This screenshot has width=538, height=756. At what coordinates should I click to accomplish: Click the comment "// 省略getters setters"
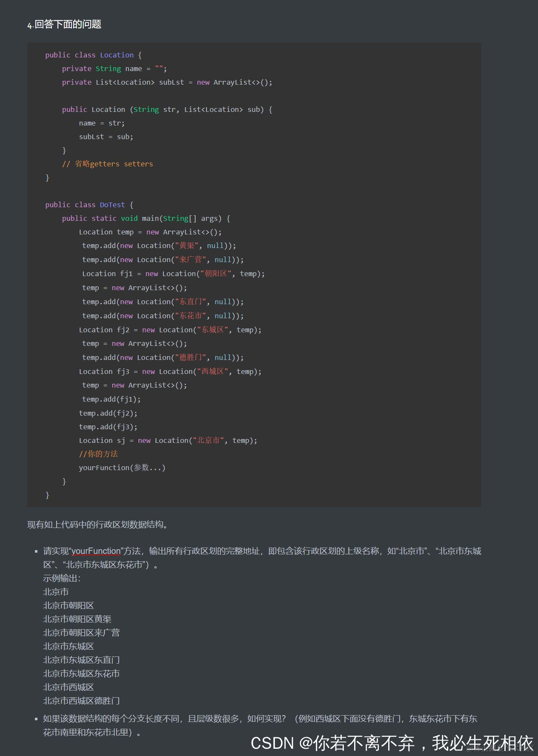(107, 164)
